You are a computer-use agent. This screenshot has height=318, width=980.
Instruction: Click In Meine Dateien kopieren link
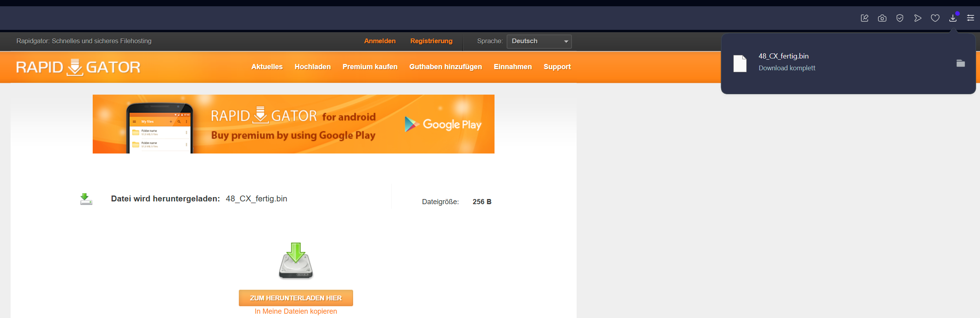tap(296, 311)
